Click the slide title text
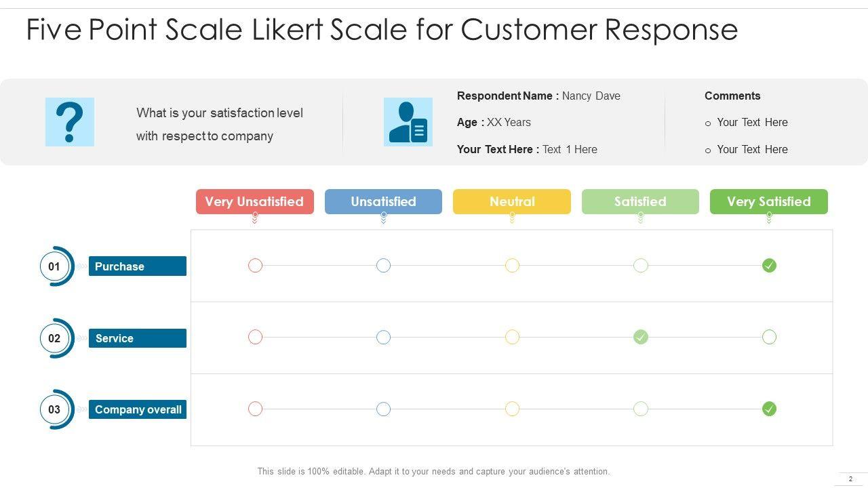The width and height of the screenshot is (868, 488). 382,30
